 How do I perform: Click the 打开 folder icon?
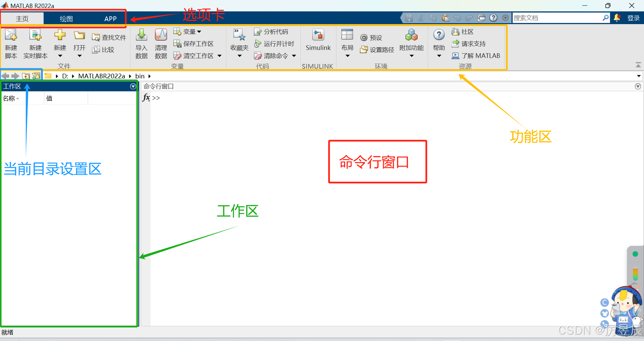(79, 35)
